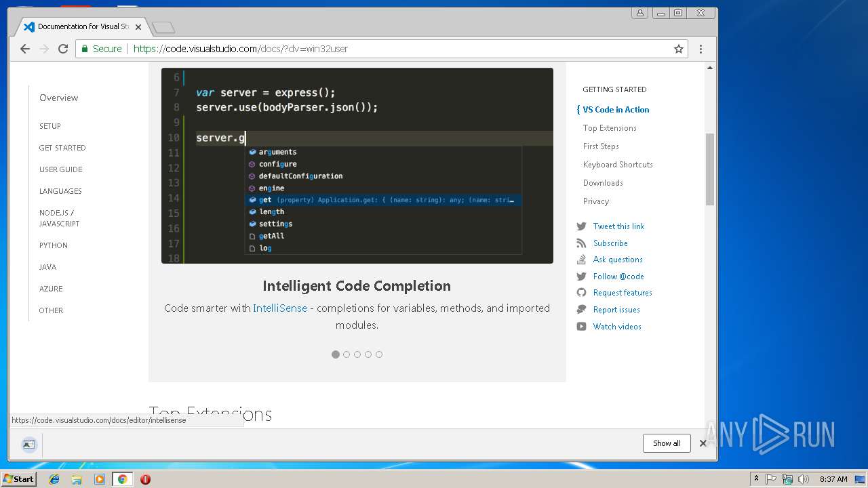
Task: Click Follow @code link
Action: pyautogui.click(x=618, y=277)
